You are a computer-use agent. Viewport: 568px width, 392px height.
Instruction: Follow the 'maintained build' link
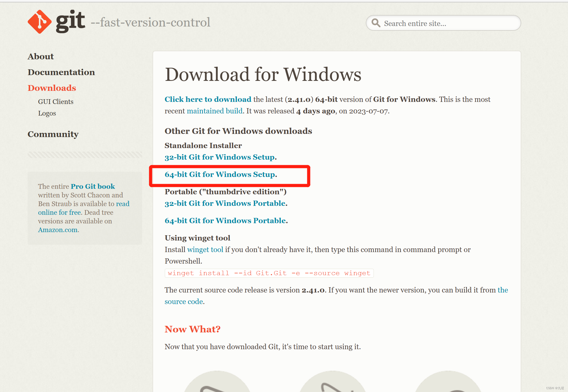click(x=215, y=111)
